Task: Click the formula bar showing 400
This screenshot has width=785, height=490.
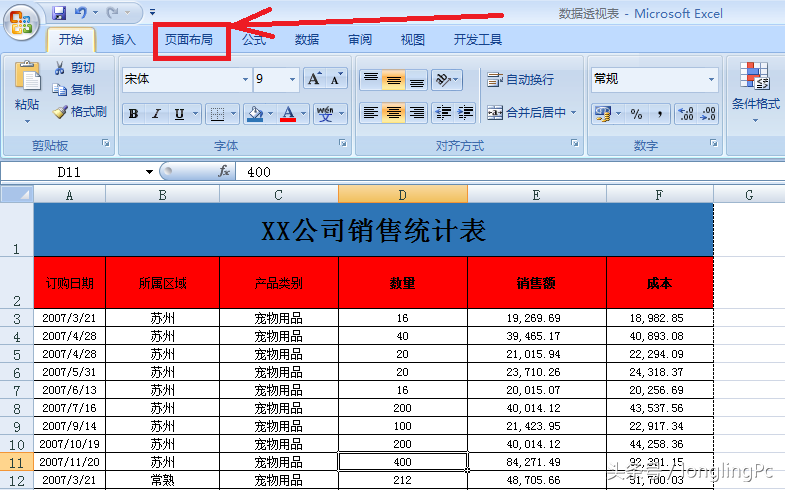Action: [510, 172]
